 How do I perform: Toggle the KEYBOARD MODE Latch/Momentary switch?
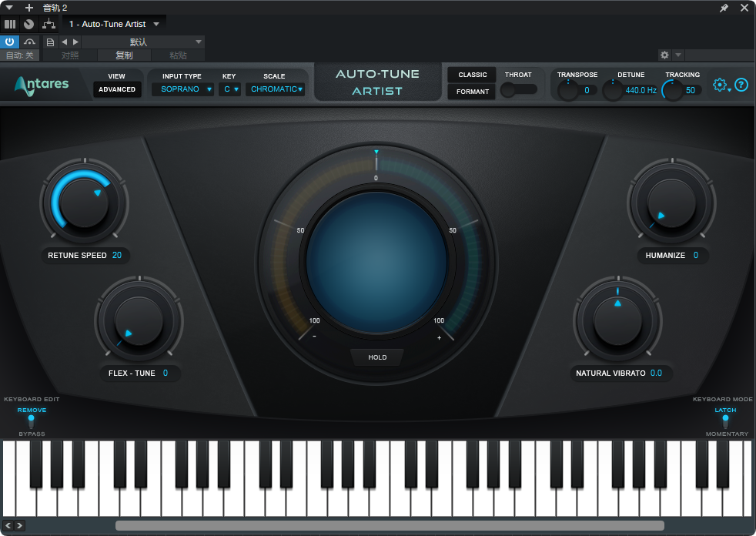tap(726, 421)
